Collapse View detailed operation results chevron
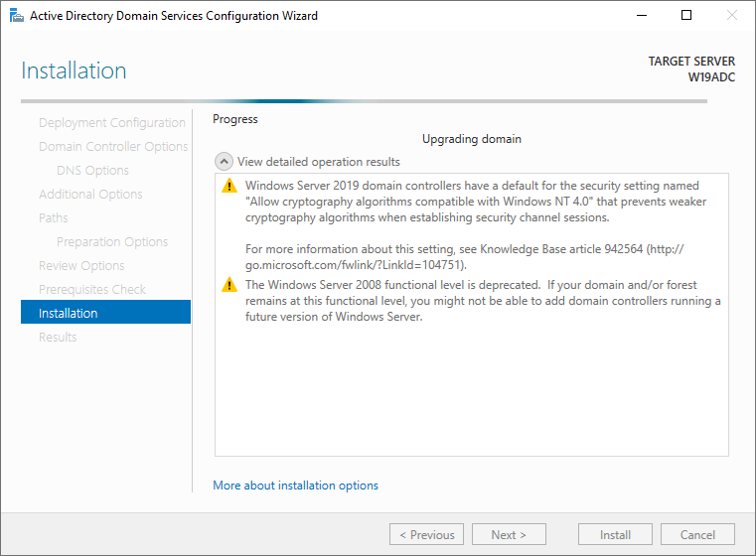 (x=224, y=162)
